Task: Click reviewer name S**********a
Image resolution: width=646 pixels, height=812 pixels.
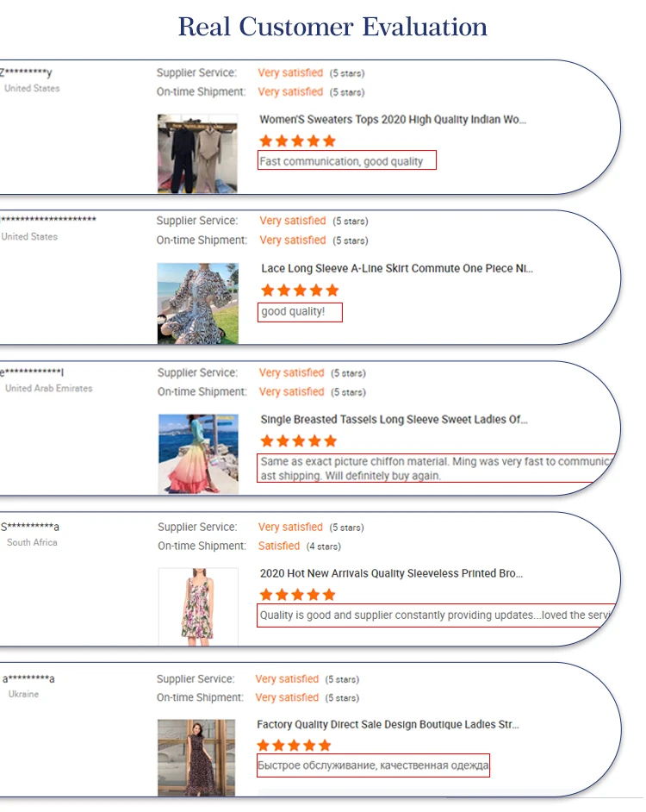Action: coord(30,528)
